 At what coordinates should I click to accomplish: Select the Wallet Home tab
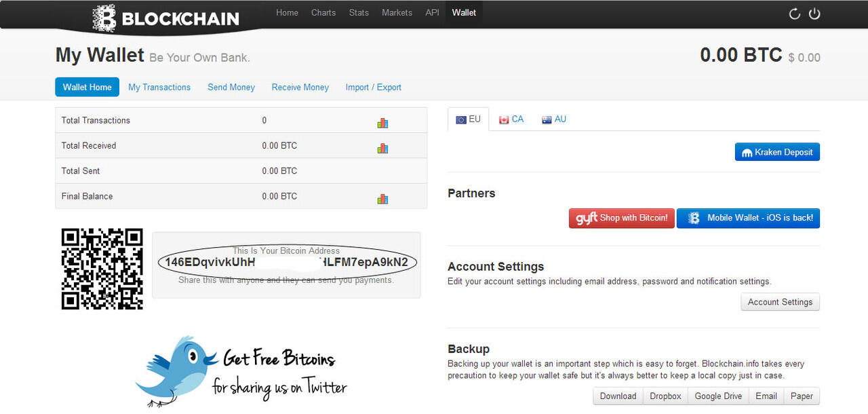(x=87, y=87)
